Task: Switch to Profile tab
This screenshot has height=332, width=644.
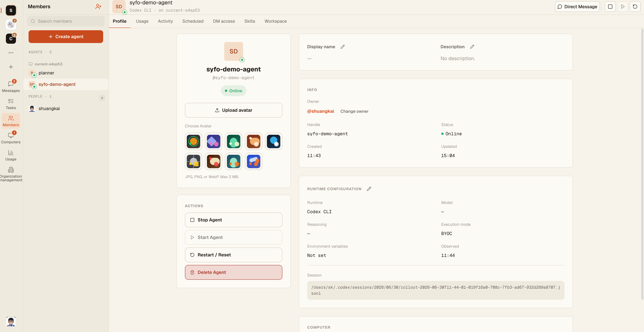Action: tap(119, 21)
